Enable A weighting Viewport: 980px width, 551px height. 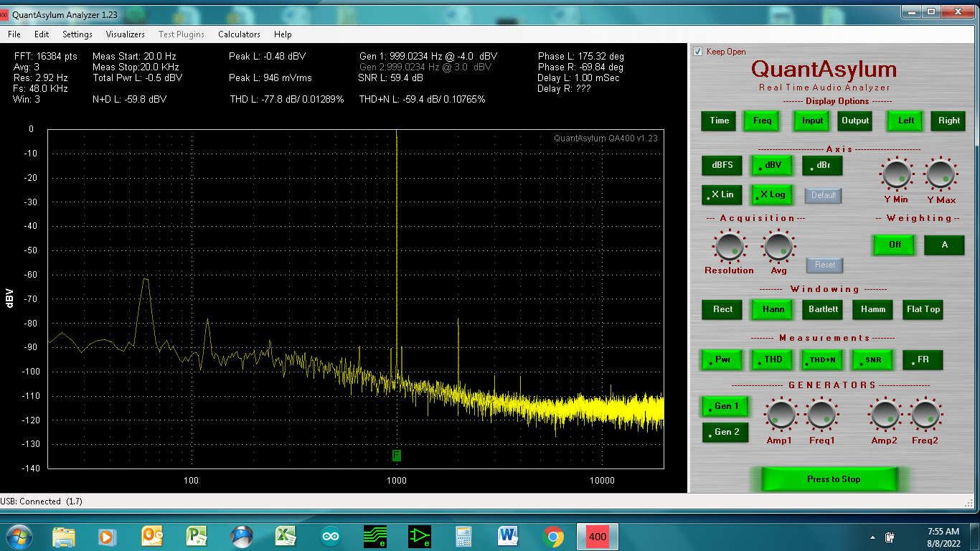point(944,245)
